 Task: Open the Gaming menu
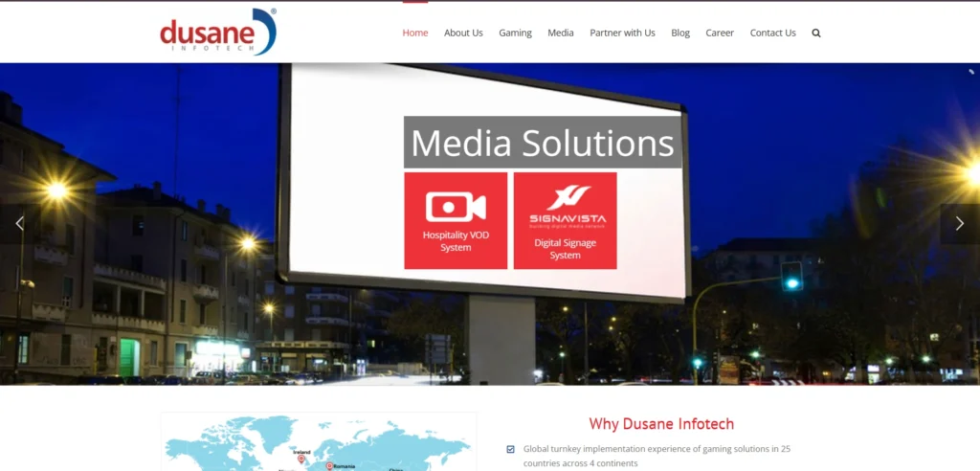pyautogui.click(x=515, y=34)
